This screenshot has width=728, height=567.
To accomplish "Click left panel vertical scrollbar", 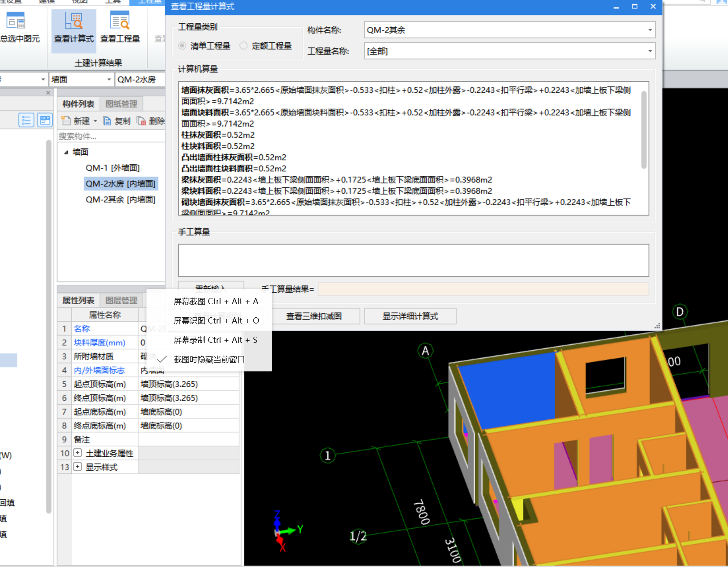I will tap(49, 326).
